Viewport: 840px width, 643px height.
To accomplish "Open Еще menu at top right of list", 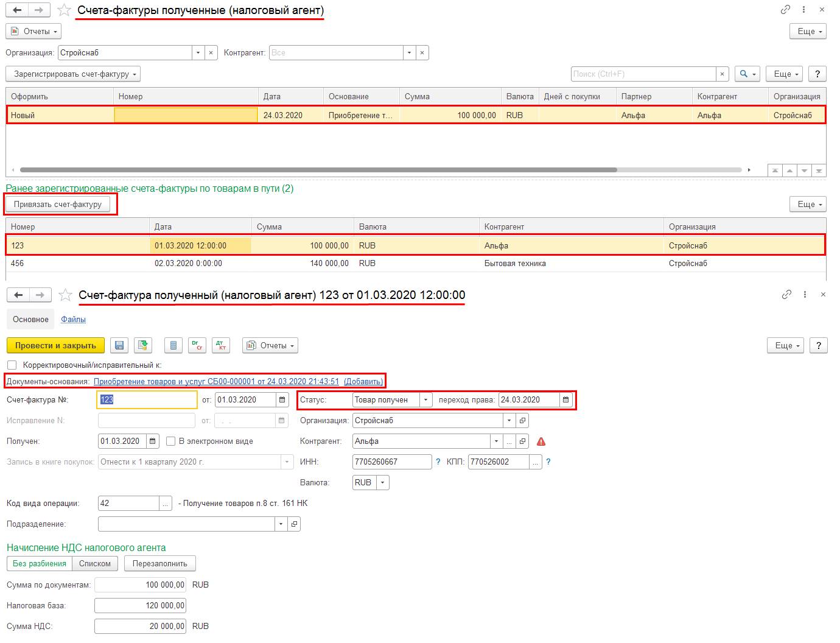I will tap(808, 31).
